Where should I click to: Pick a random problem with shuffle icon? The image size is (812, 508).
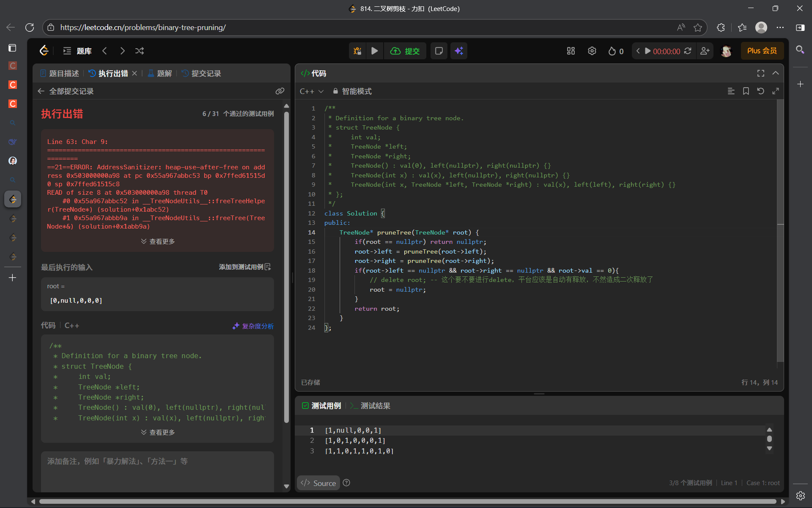pos(140,51)
